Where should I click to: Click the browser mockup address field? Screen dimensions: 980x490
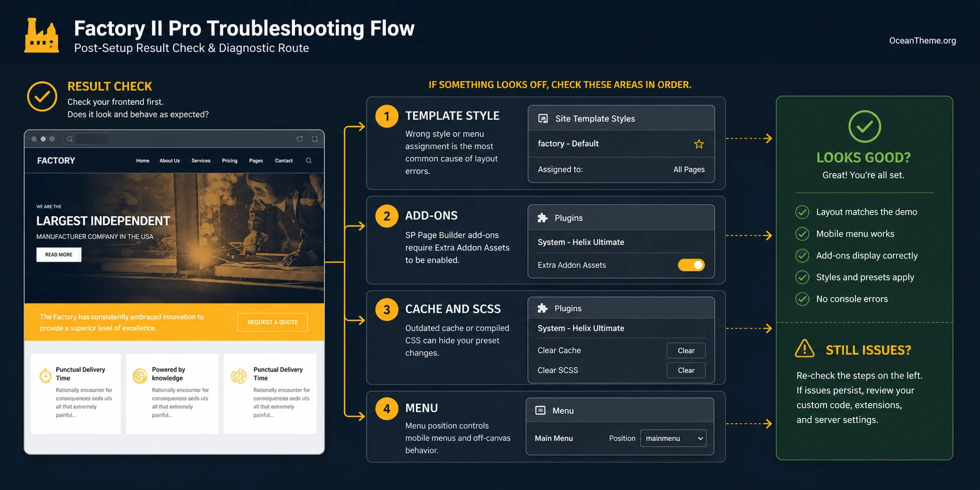86,139
